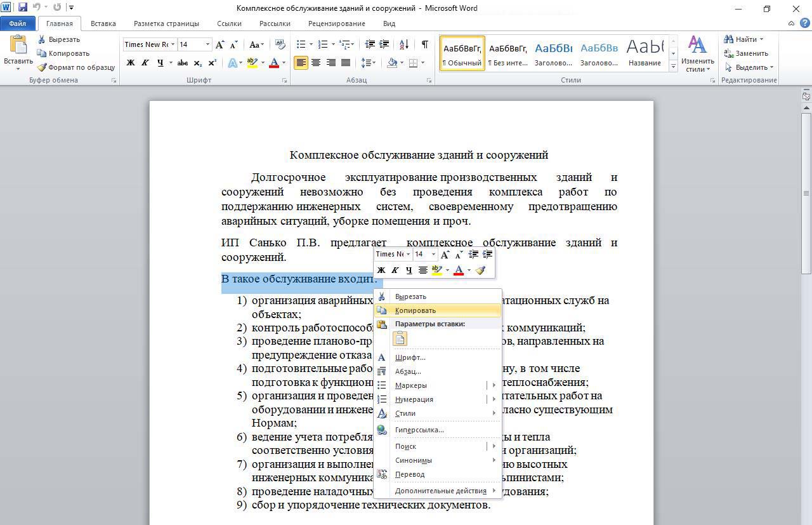Screen dimensions: 812x525
Task: Open Гиперссылка... from context menu
Action: 419,430
